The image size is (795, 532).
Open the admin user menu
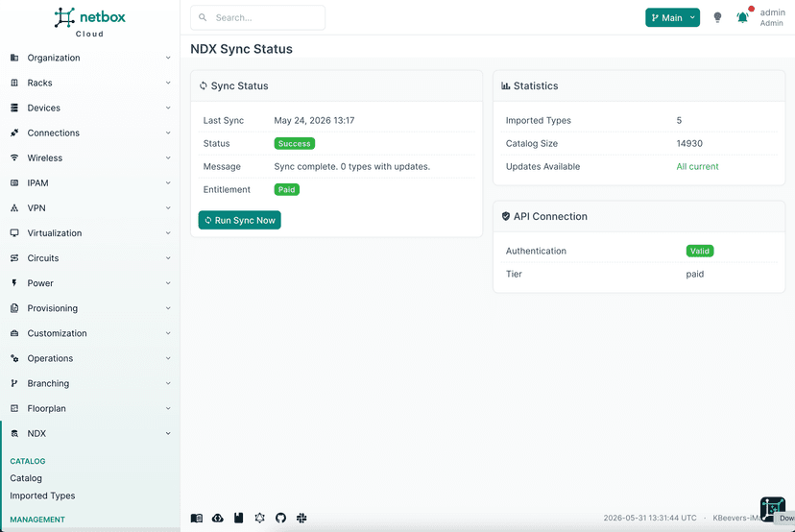pos(772,17)
